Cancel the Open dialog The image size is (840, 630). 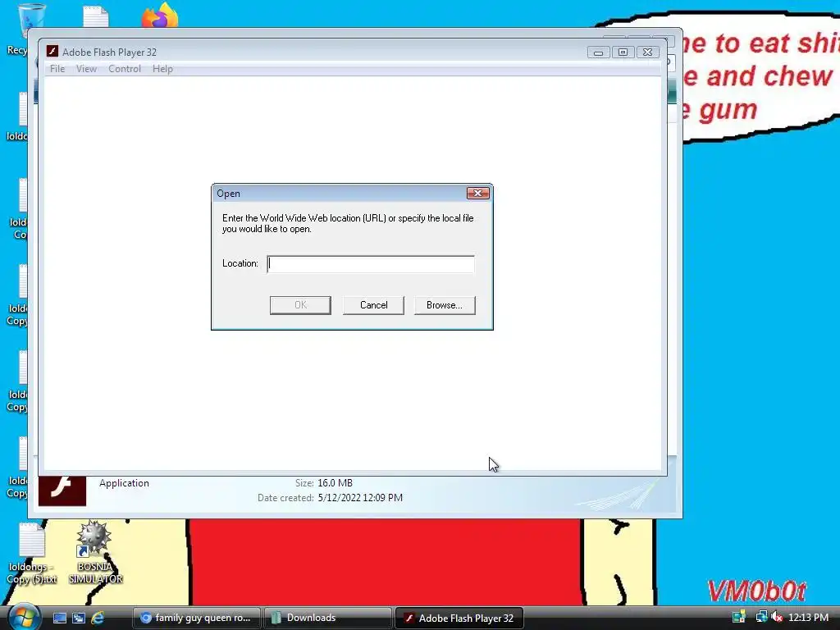point(373,305)
